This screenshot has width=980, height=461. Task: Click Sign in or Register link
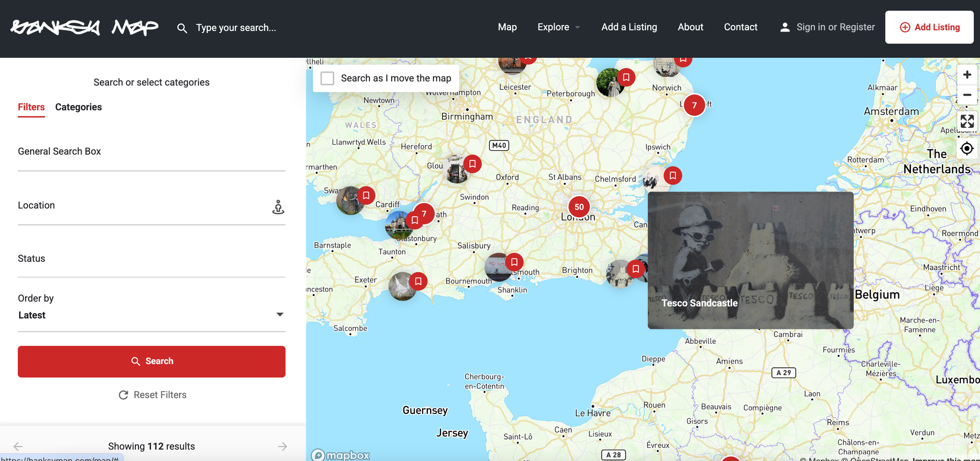click(835, 27)
